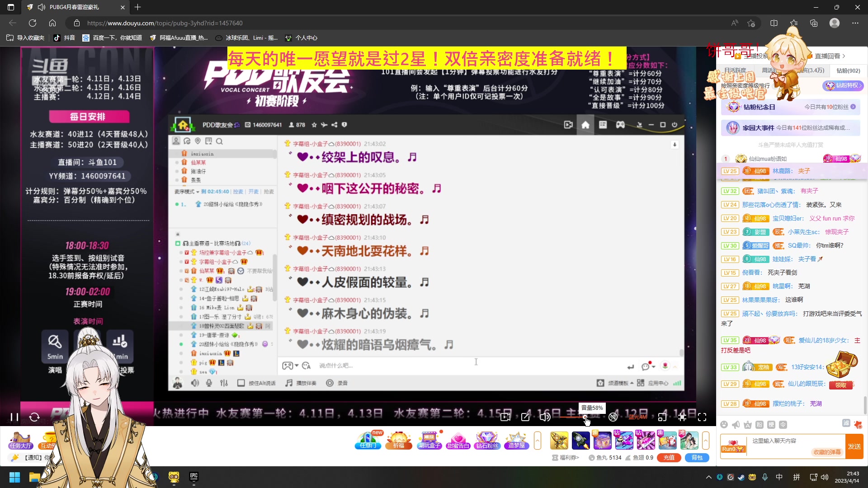Click the site lock info icon

tap(77, 23)
